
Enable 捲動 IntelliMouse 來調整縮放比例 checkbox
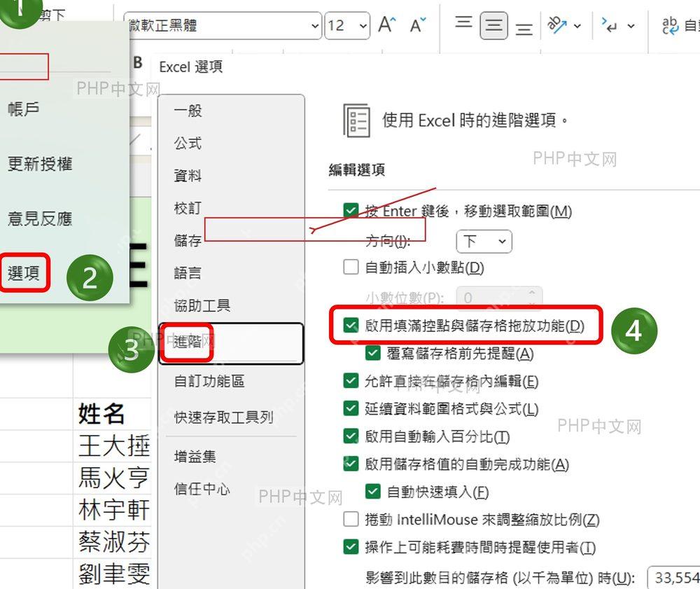pos(351,520)
